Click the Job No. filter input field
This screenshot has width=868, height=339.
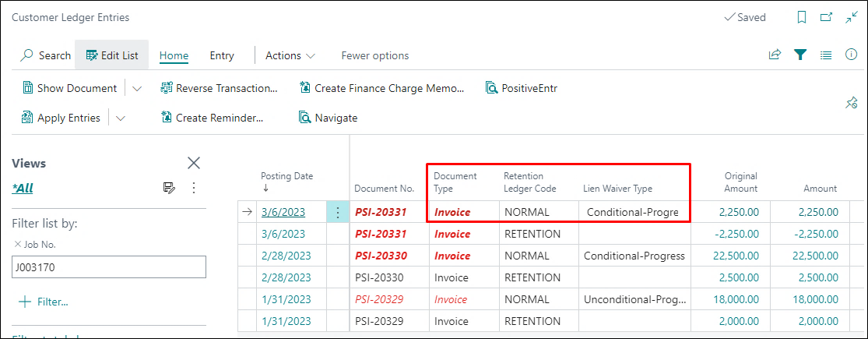(109, 267)
